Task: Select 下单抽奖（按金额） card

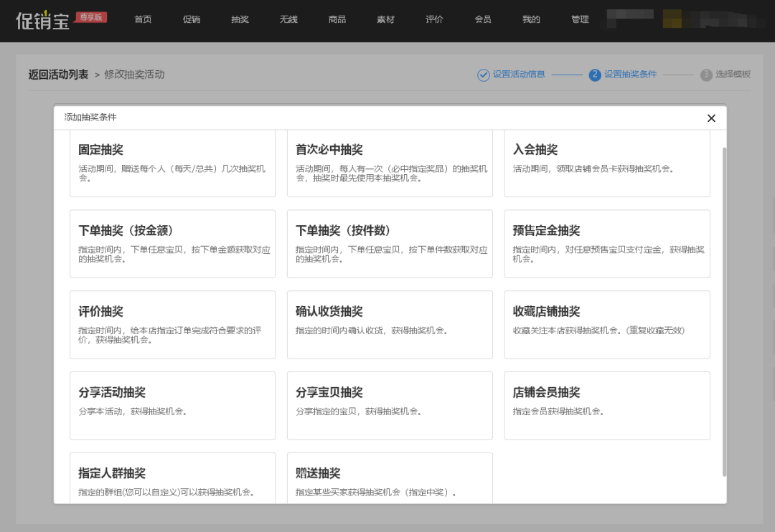Action: tap(172, 244)
